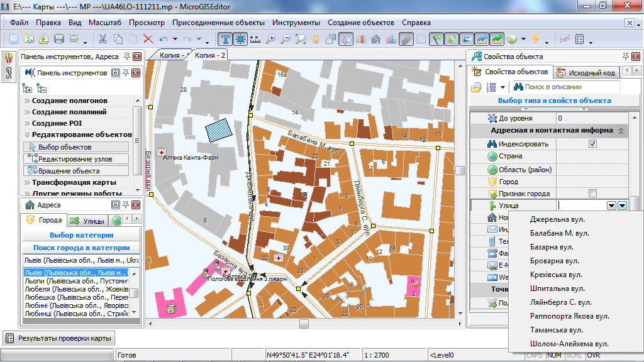The width and height of the screenshot is (644, 362).
Task: Click the red Delete X toolbar icon
Action: click(x=148, y=39)
